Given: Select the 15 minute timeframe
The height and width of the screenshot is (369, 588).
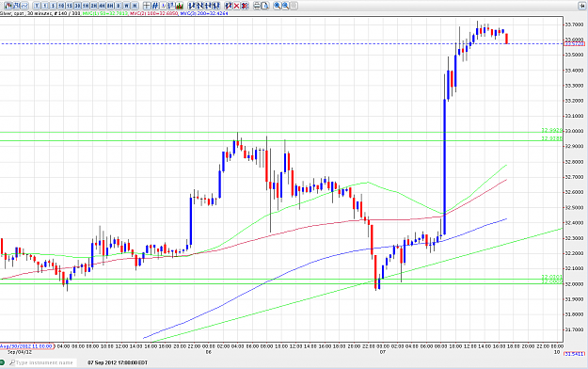Looking at the screenshot, I should [x=69, y=6].
